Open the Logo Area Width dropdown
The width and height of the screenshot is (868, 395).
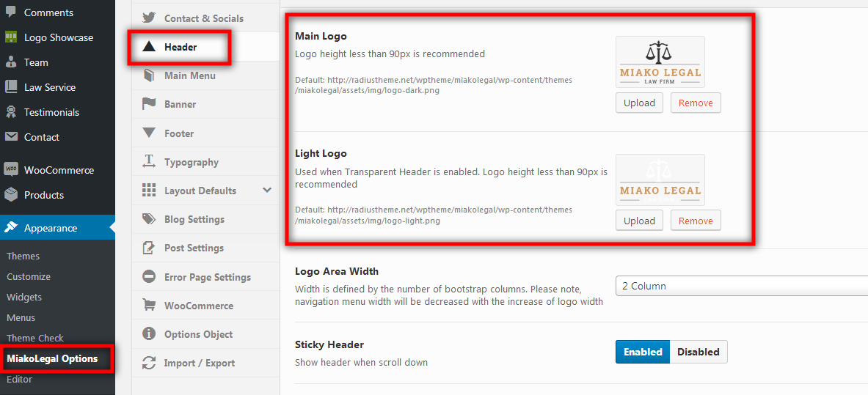point(742,286)
